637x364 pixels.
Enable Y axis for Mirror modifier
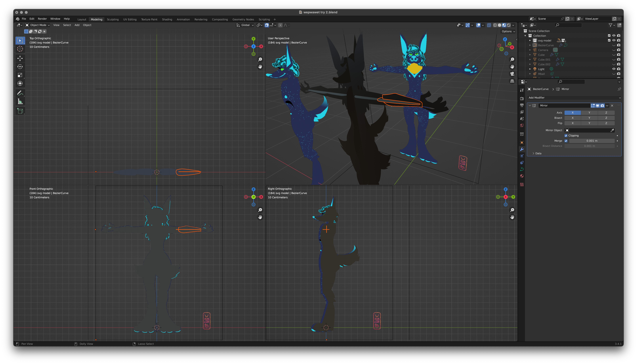(x=589, y=113)
